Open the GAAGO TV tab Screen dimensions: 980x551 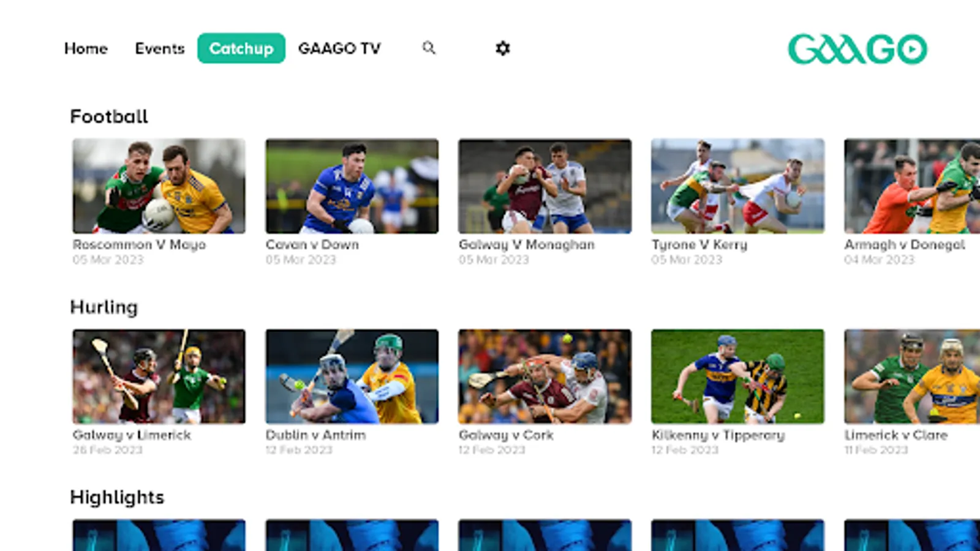click(339, 48)
